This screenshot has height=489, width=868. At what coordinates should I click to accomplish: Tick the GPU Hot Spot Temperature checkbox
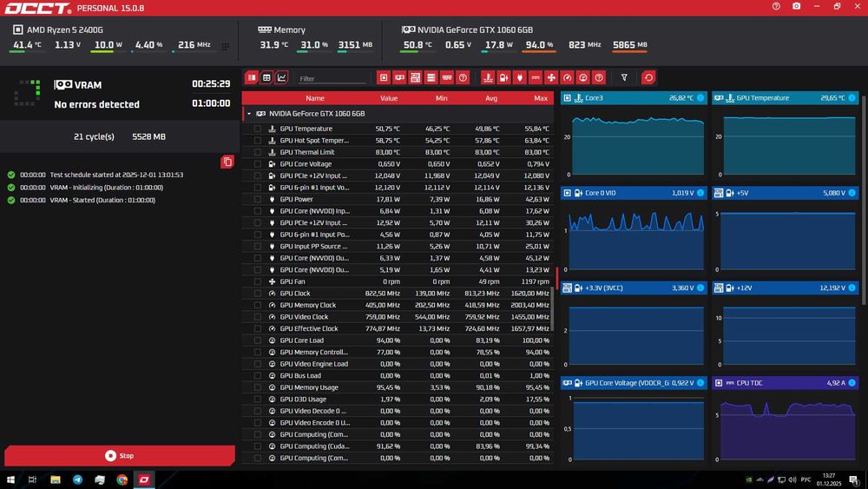pyautogui.click(x=258, y=140)
